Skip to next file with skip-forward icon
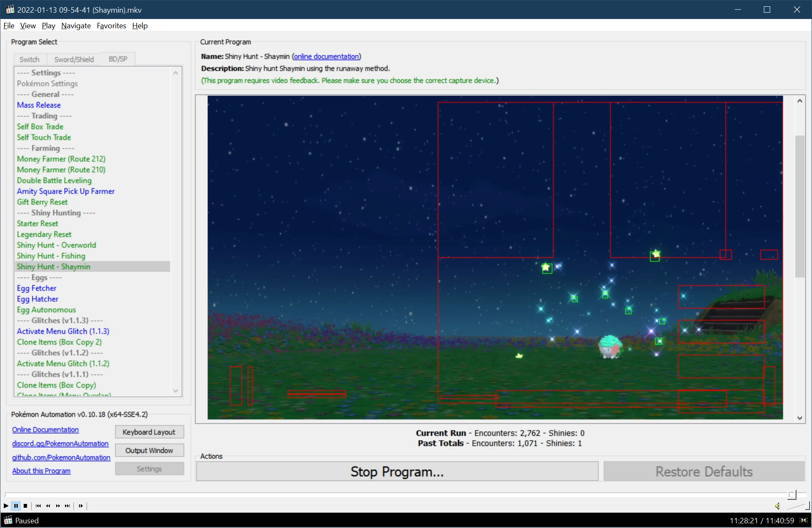Viewport: 812px width, 528px height. (68, 506)
